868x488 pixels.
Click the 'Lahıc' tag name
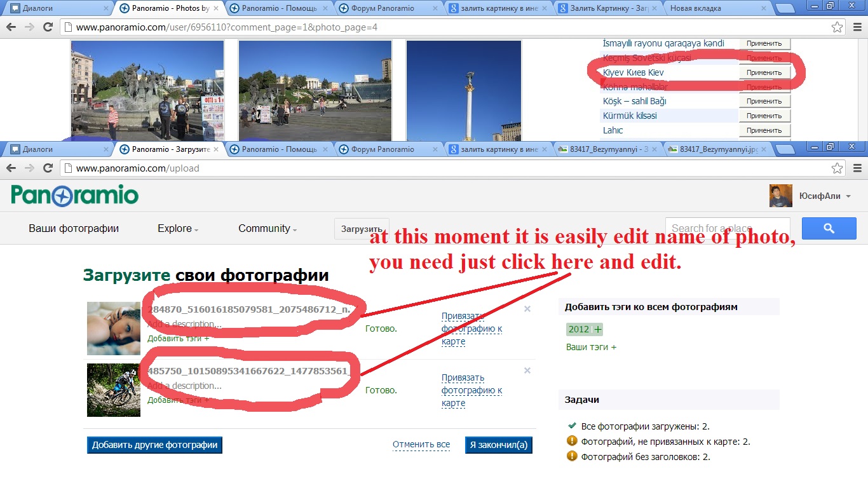coord(613,130)
